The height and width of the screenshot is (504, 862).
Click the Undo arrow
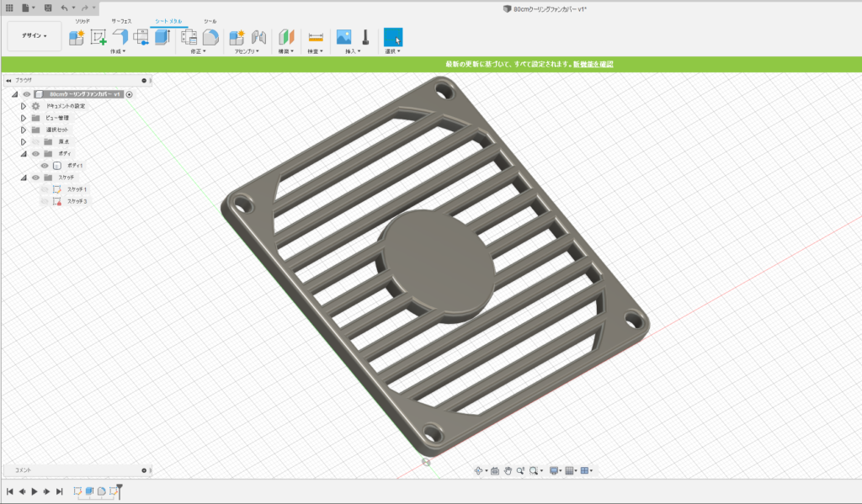click(x=65, y=7)
